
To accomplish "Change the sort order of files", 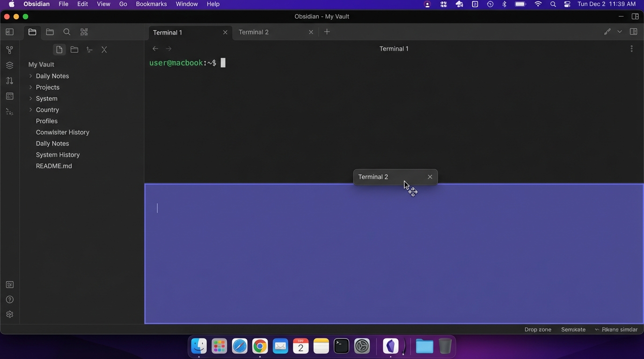I will coord(89,49).
